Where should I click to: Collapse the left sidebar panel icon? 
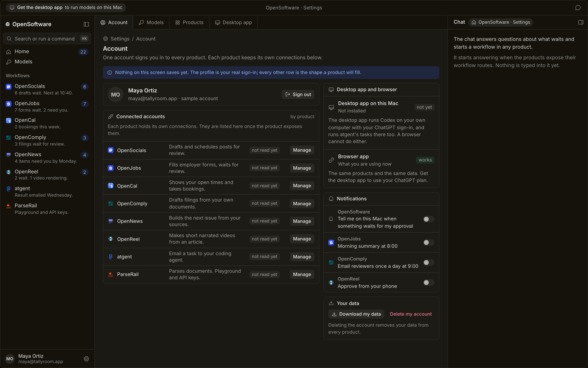pyautogui.click(x=86, y=24)
